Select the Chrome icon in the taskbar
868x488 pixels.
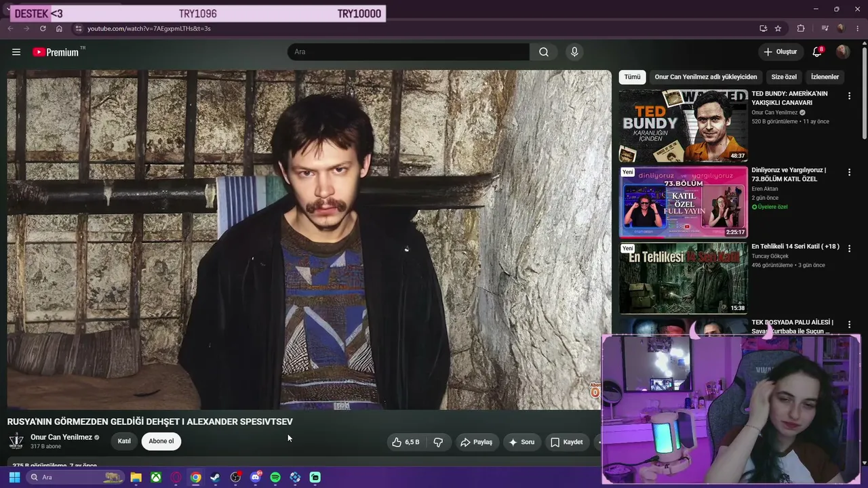[195, 477]
